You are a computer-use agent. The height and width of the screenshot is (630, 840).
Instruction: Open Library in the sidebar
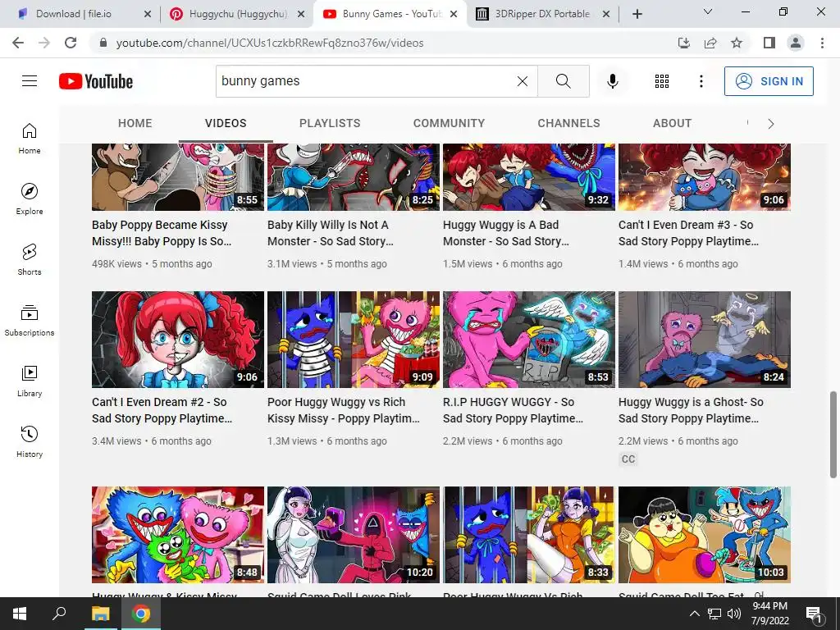[x=30, y=381]
